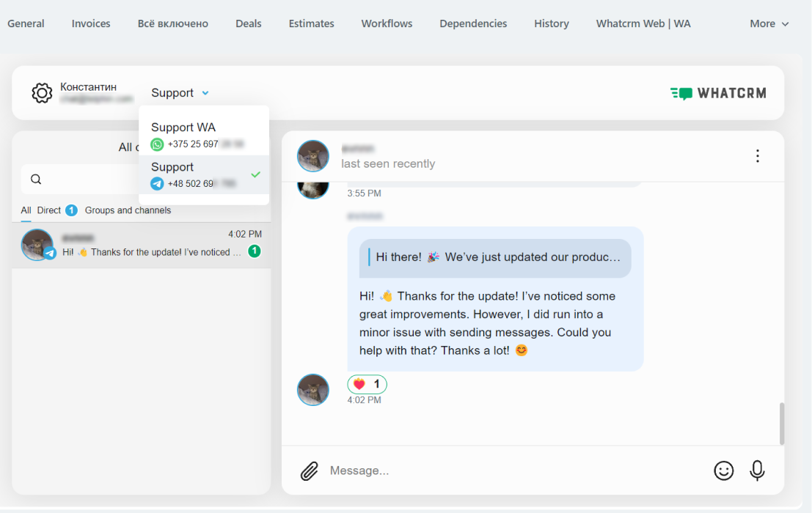Click the quoted 'Hi there!' reply preview
The width and height of the screenshot is (812, 513).
[495, 257]
